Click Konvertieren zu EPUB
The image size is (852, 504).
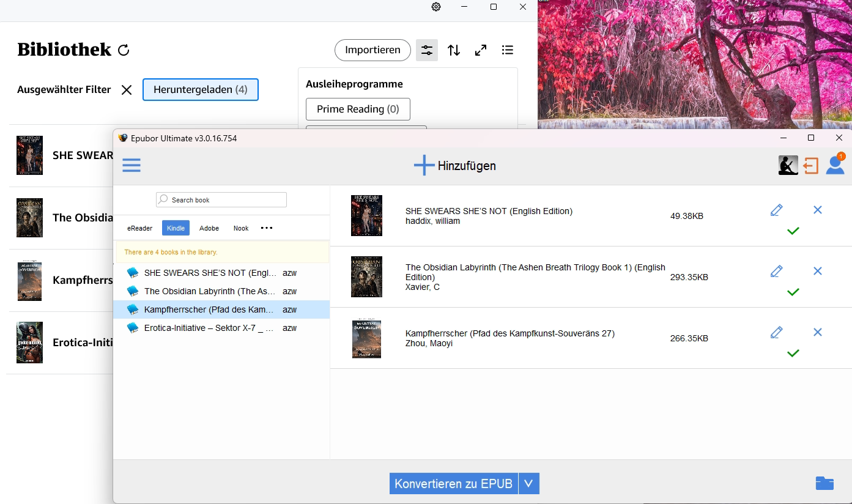pyautogui.click(x=454, y=483)
